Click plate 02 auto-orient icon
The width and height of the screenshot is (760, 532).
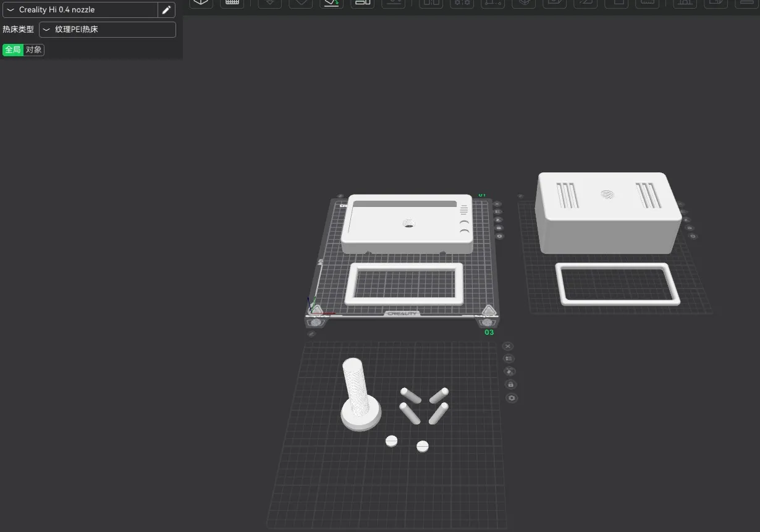(687, 219)
